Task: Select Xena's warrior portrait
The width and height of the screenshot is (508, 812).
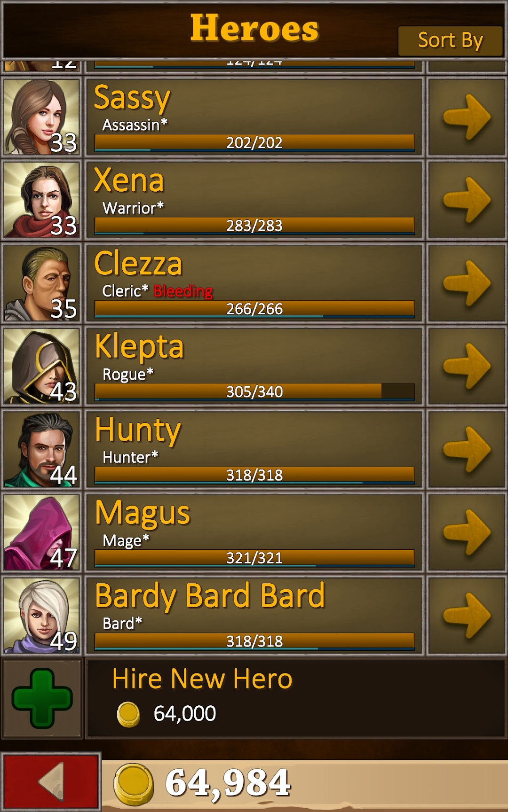Action: coord(42,200)
